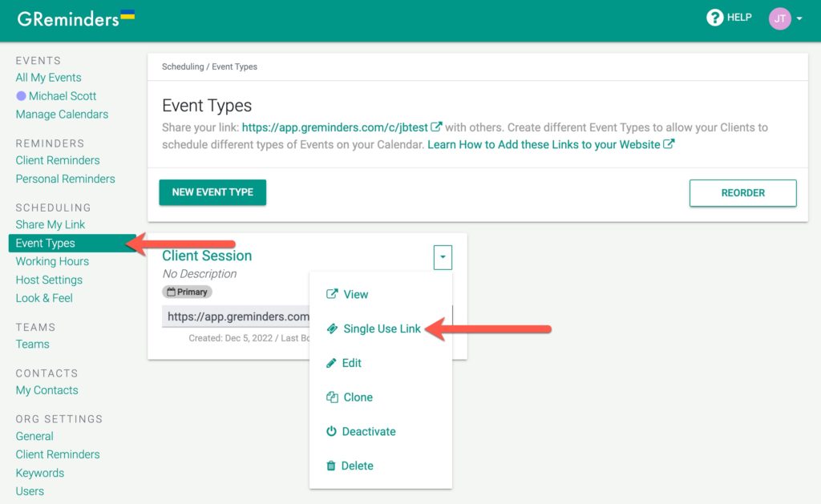This screenshot has width=821, height=504.
Task: Open the HELP link text
Action: (x=738, y=18)
